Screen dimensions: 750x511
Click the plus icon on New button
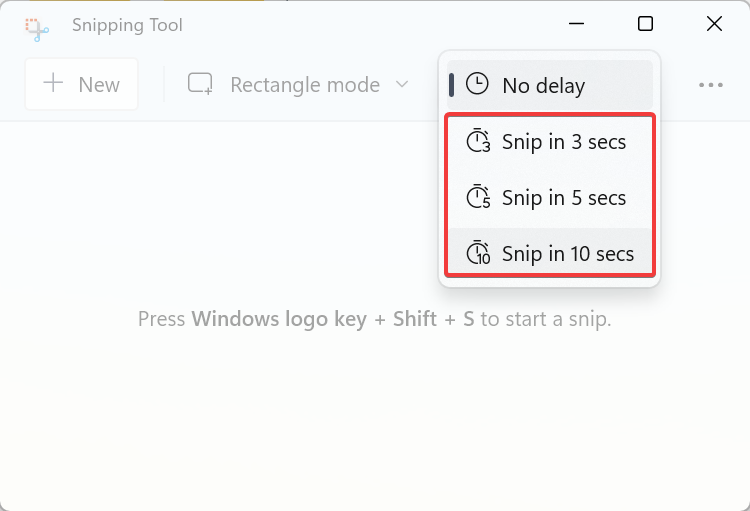tap(53, 83)
